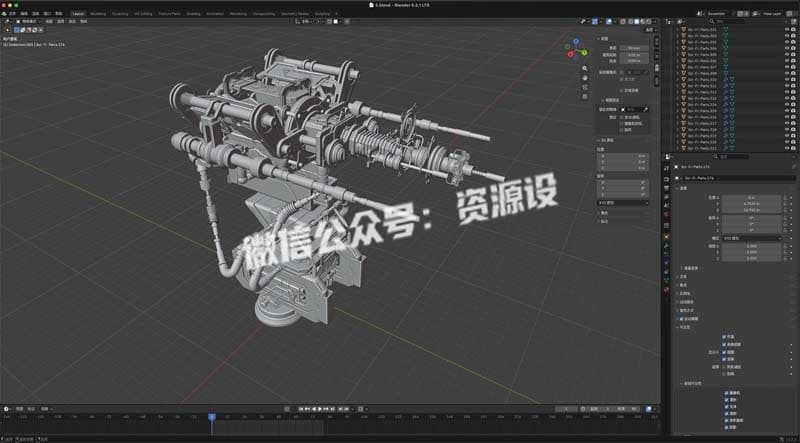Expand the Sci-Fi-Parts.001 outliner row arrow
The height and width of the screenshot is (443, 800).
coord(678,30)
